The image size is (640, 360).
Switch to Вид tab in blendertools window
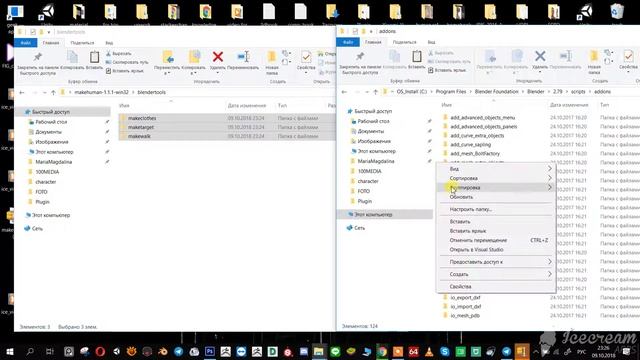pos(109,42)
